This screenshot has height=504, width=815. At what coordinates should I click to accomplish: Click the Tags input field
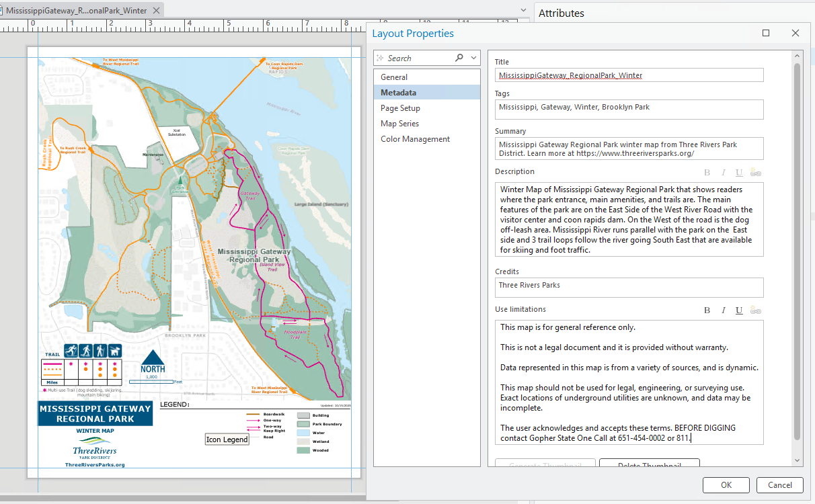[x=629, y=110]
